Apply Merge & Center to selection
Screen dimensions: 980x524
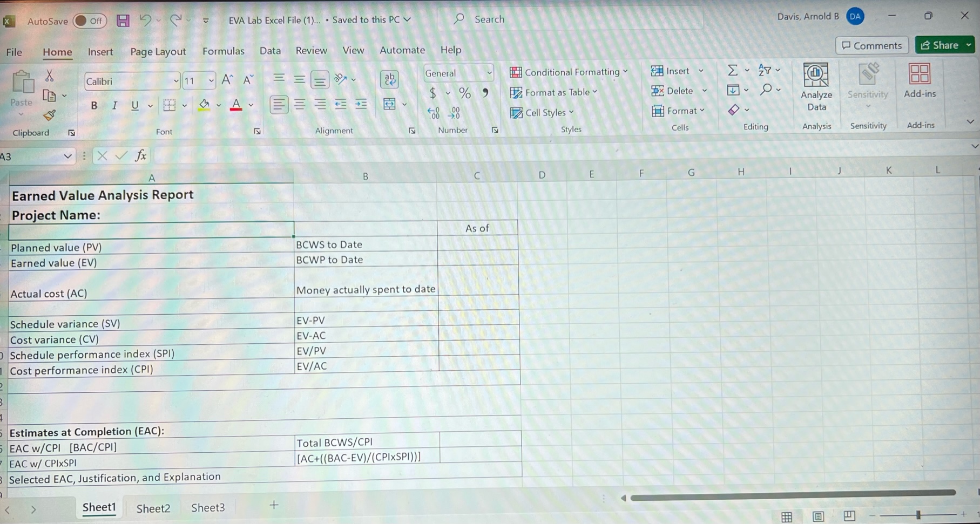click(x=390, y=104)
